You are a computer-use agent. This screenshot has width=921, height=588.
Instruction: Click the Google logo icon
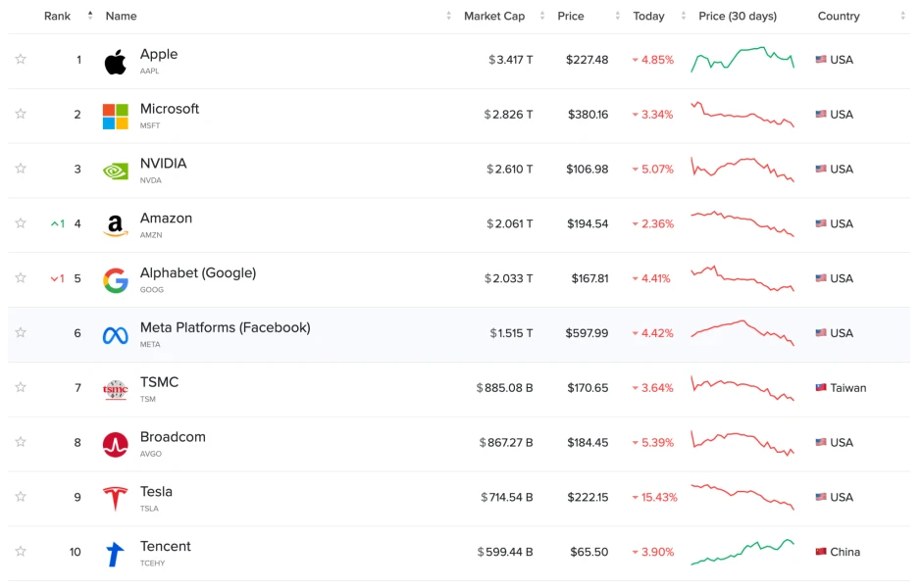click(115, 280)
